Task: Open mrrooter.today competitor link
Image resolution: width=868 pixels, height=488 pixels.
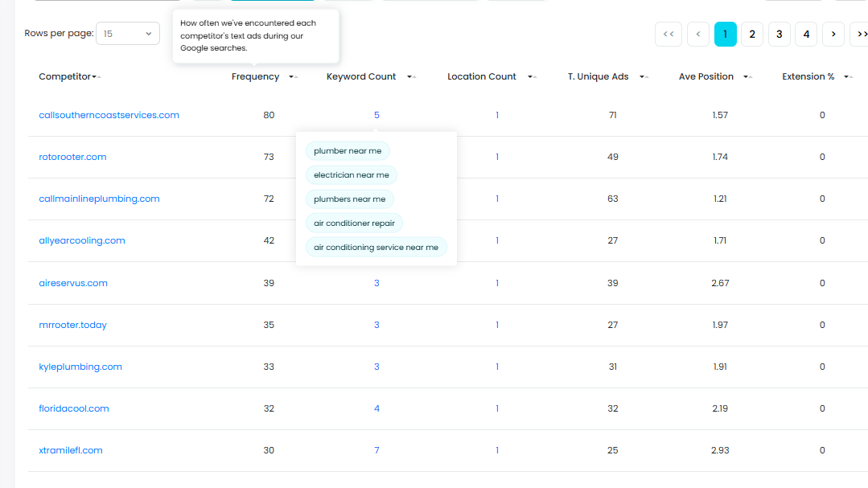Action: [72, 325]
